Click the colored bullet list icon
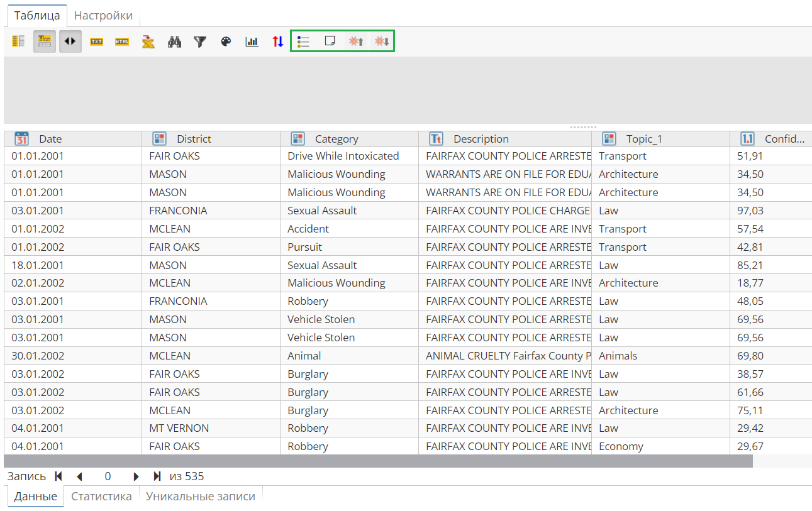 tap(304, 41)
